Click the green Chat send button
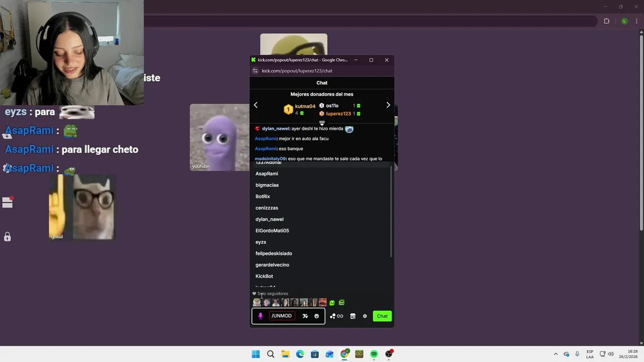 click(x=382, y=316)
